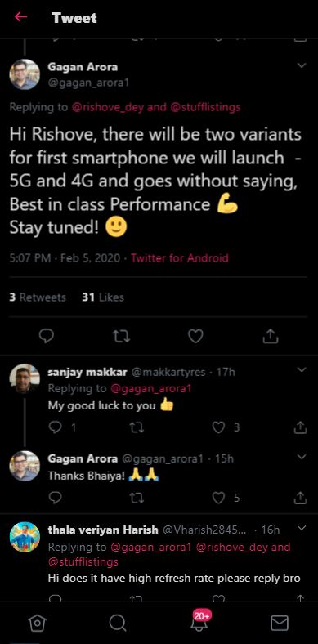The height and width of the screenshot is (644, 318).
Task: Open Search from the bottom navigation
Action: (118, 624)
